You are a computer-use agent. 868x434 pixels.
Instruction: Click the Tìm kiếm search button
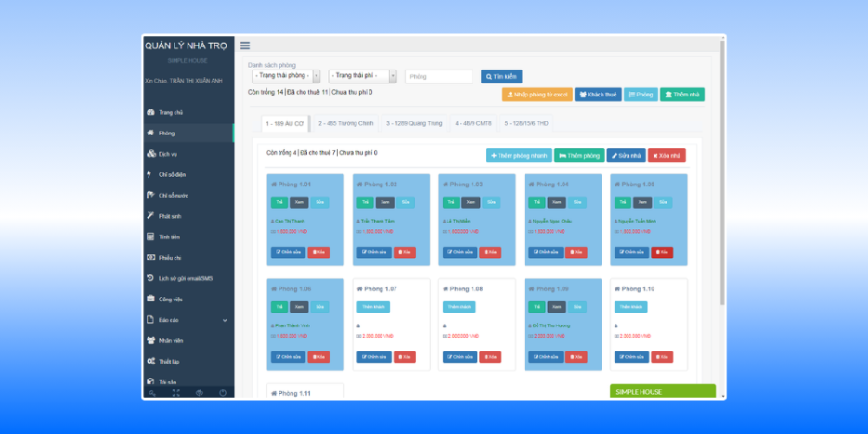pos(501,76)
